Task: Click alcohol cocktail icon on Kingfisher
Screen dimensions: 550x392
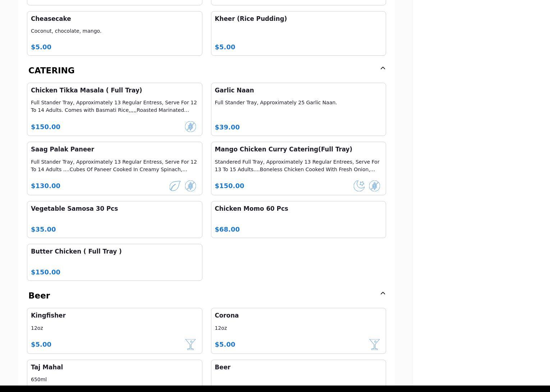Action: [x=190, y=345]
